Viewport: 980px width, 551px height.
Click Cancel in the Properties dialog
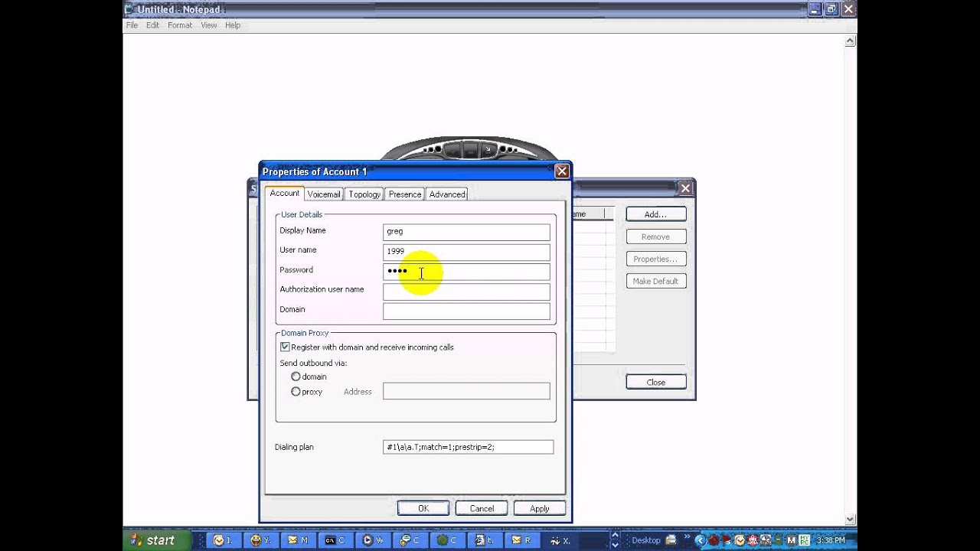click(482, 508)
